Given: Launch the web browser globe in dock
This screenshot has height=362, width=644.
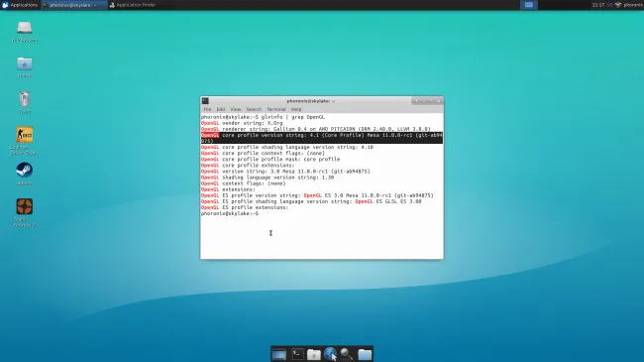Looking at the screenshot, I should [x=330, y=354].
